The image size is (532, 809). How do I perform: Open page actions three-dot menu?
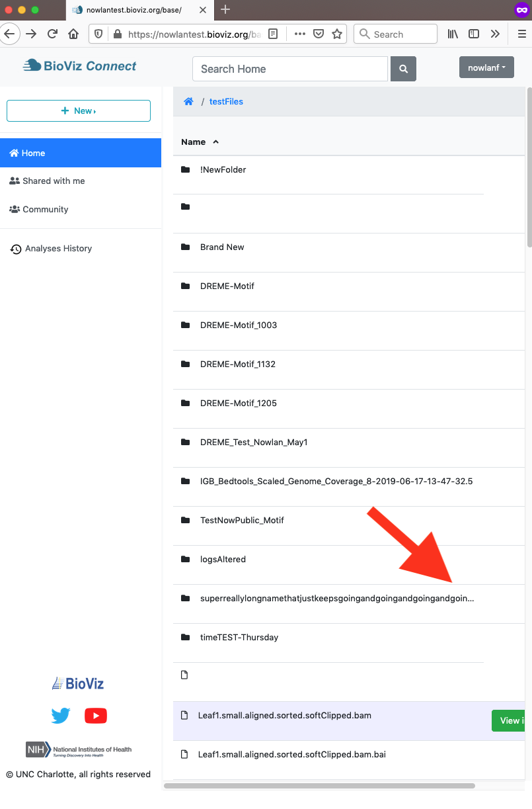point(299,34)
